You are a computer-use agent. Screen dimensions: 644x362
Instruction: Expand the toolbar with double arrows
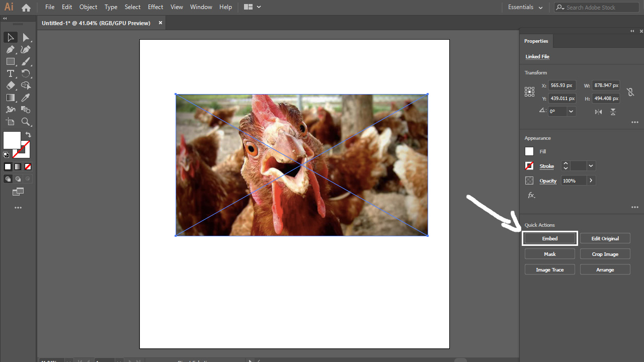point(5,19)
